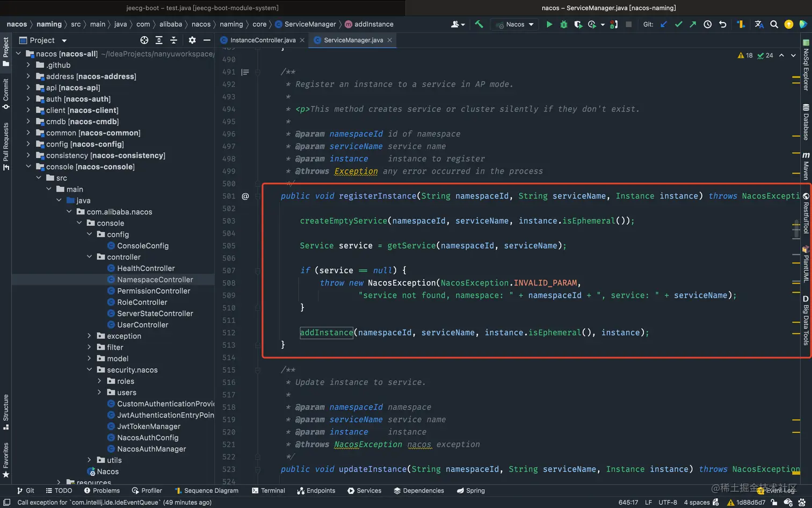Image resolution: width=812 pixels, height=508 pixels.
Task: Collapse the controller folder in project tree
Action: coord(90,257)
